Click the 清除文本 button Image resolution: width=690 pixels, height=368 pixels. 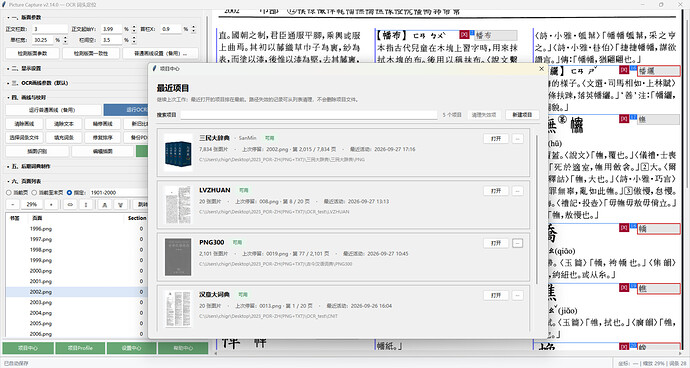(x=64, y=124)
